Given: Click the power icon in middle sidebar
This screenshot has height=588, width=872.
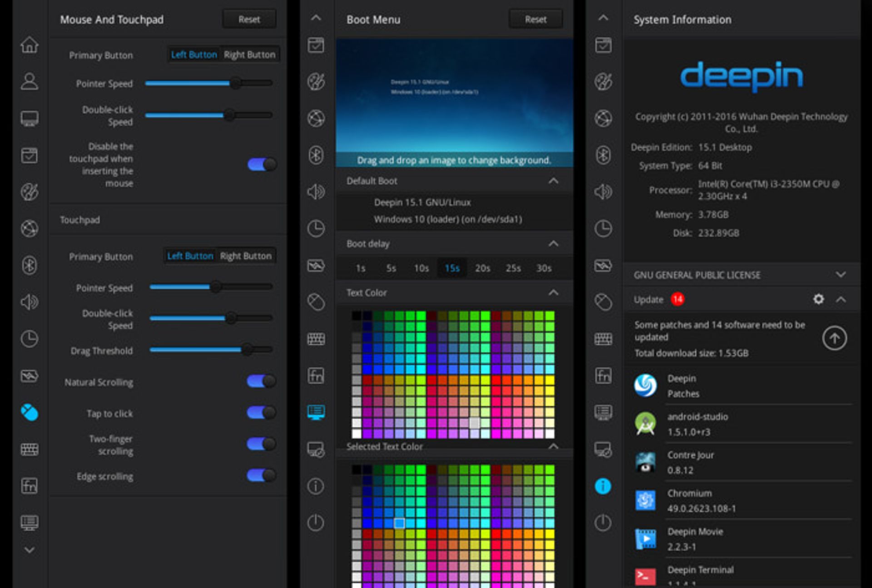Looking at the screenshot, I should [316, 523].
